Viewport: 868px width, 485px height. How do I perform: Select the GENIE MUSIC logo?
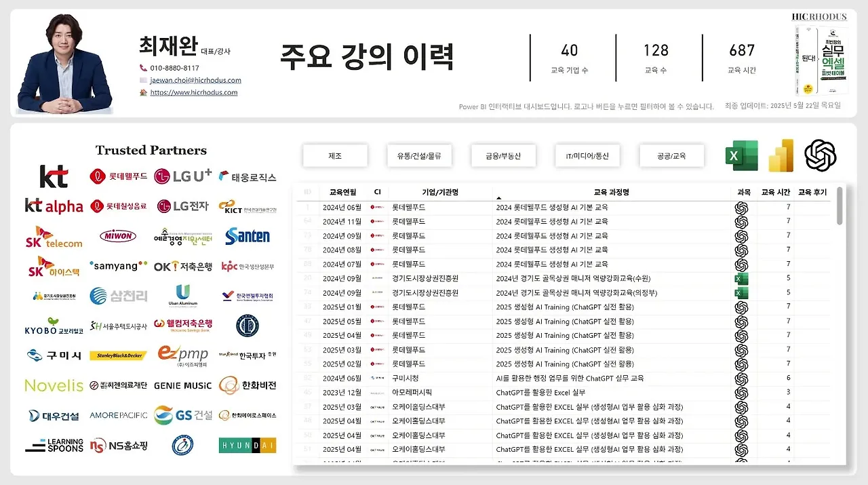coord(183,385)
